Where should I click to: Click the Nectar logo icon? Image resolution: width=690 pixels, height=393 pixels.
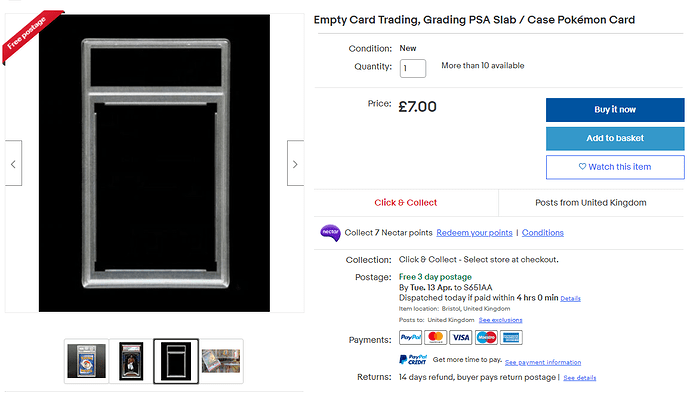pos(330,232)
